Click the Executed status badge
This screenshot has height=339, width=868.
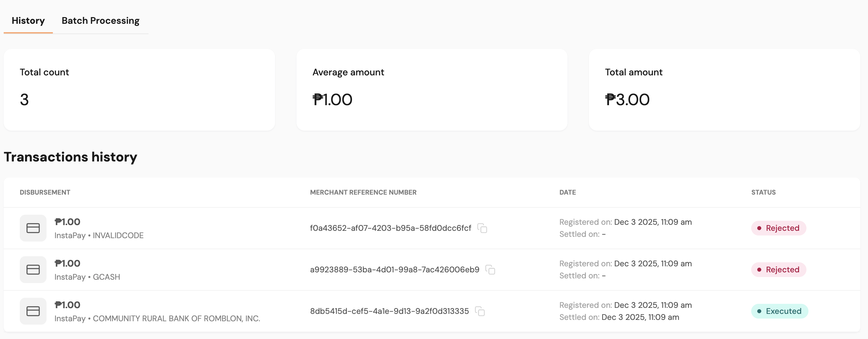coord(779,311)
